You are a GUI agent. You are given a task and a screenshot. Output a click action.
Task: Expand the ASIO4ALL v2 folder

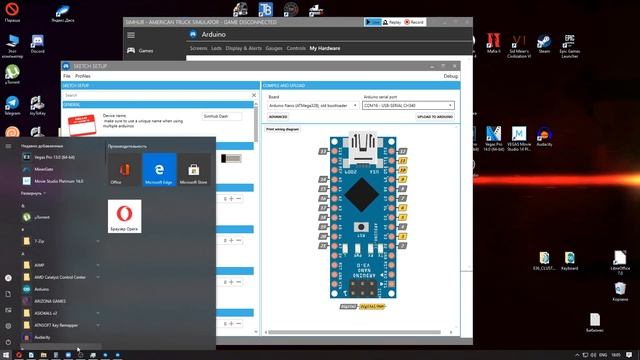tap(61, 313)
